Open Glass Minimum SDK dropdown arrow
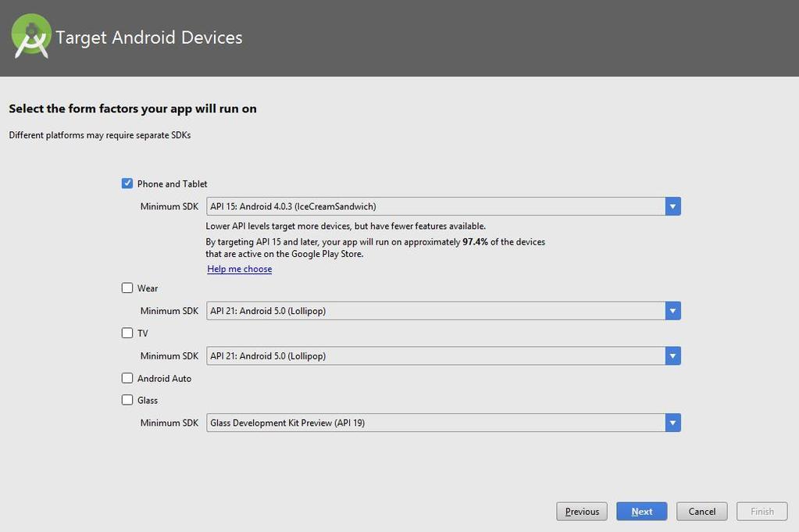Screen dimensions: 799x532 tap(672, 423)
